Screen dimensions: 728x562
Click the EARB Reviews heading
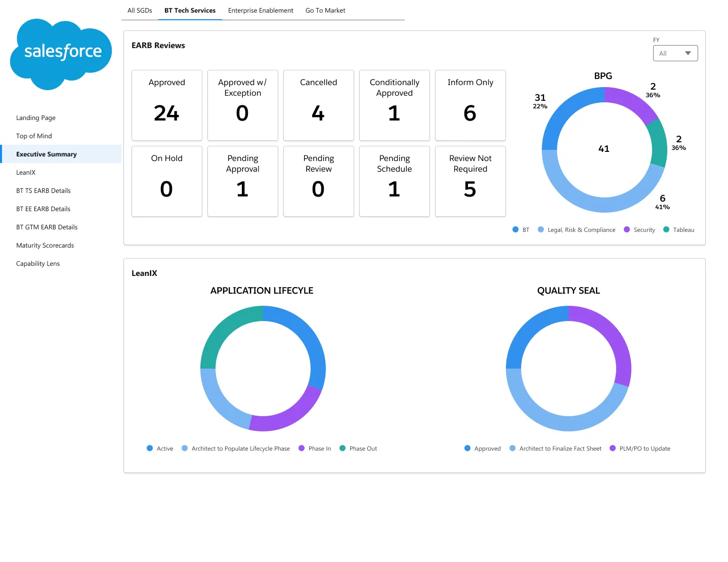tap(158, 46)
